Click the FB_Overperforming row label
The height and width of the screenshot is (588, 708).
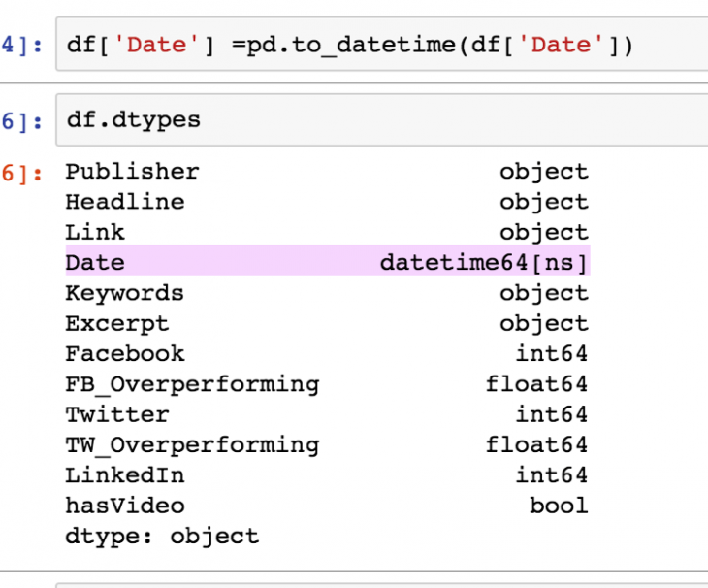click(x=192, y=384)
